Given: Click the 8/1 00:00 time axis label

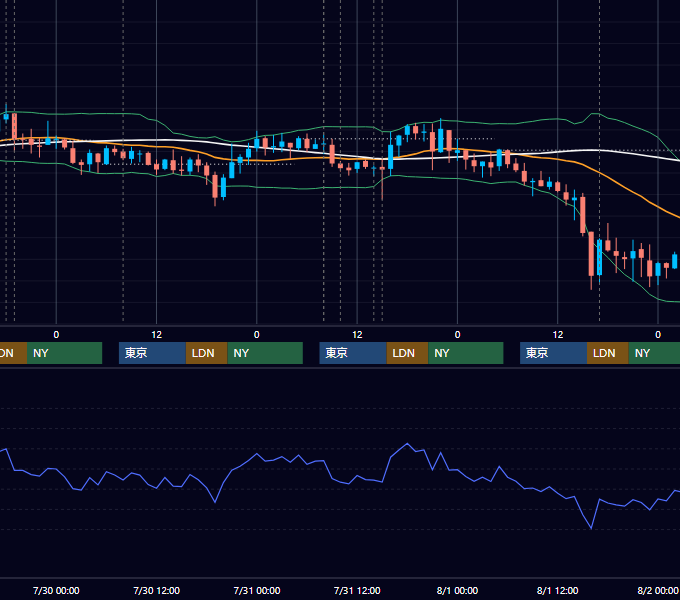Looking at the screenshot, I should pyautogui.click(x=457, y=590).
